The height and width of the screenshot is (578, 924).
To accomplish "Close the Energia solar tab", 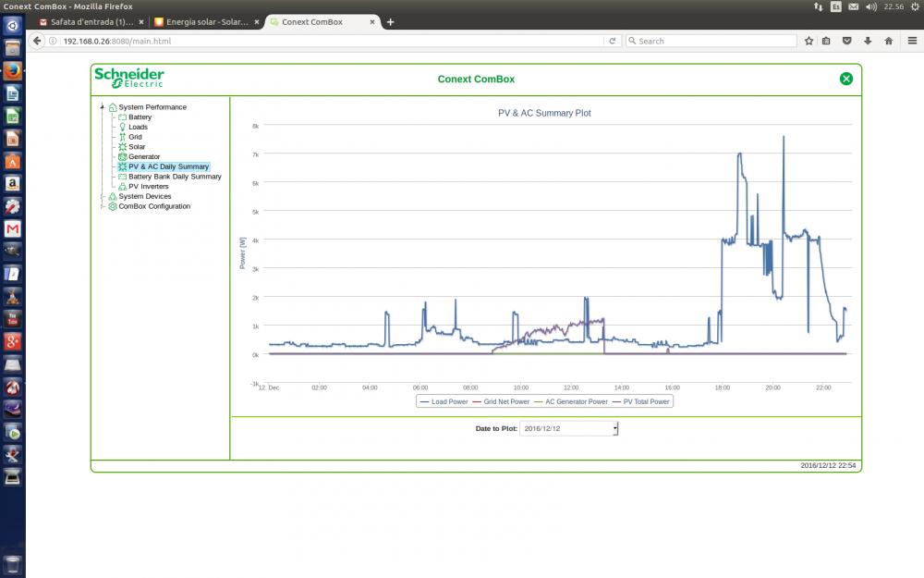I will [257, 22].
